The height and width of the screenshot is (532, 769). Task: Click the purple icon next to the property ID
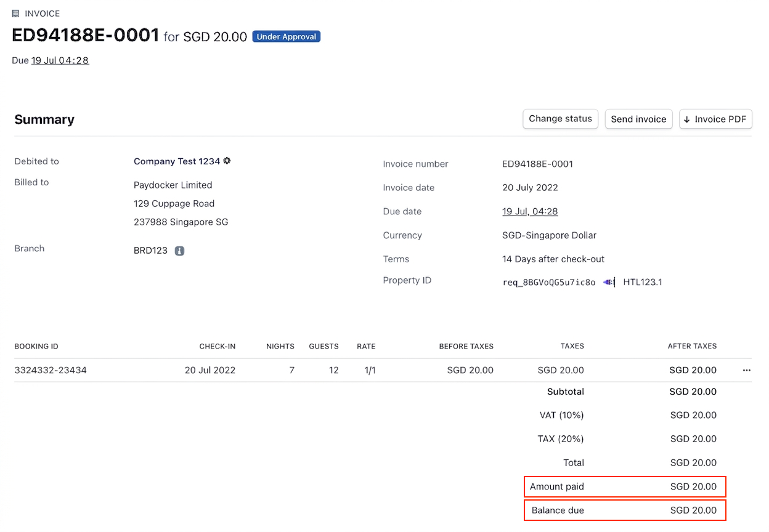[x=609, y=282]
